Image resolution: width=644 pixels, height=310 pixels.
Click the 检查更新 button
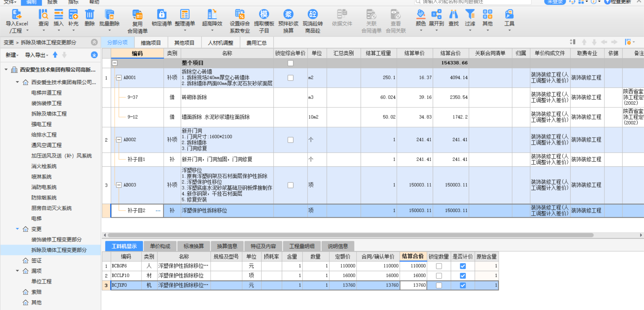[619, 2]
